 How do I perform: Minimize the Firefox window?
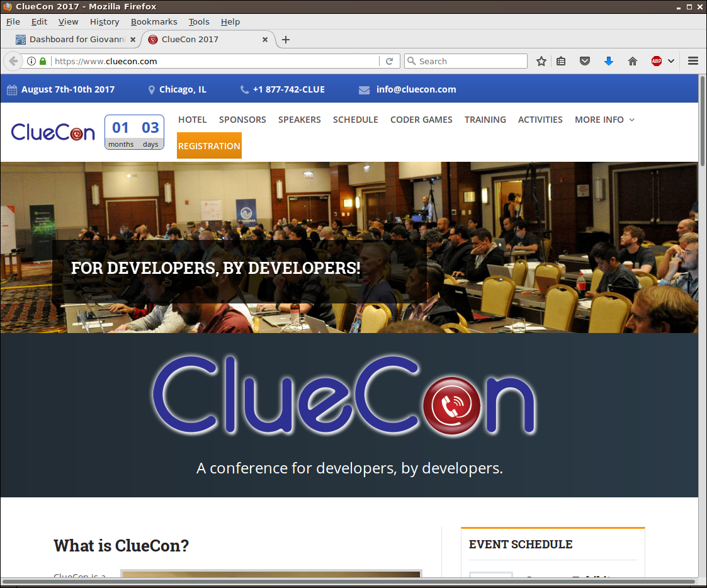pyautogui.click(x=679, y=7)
